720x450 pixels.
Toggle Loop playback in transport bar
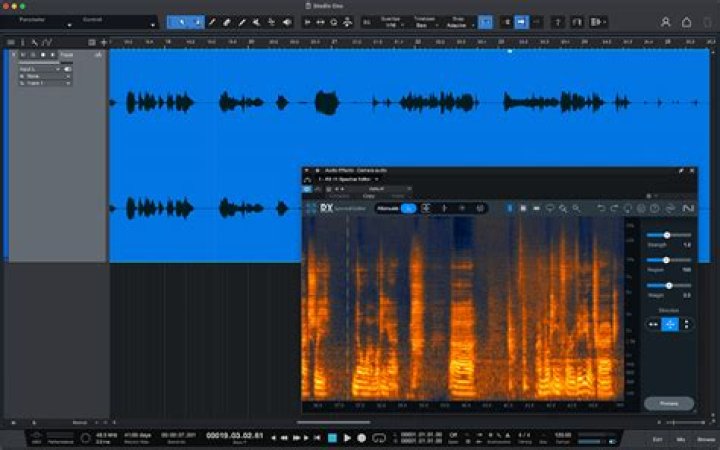[379, 438]
